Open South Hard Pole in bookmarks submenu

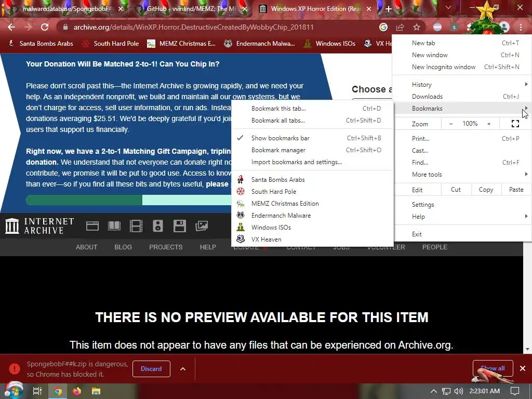312,191
